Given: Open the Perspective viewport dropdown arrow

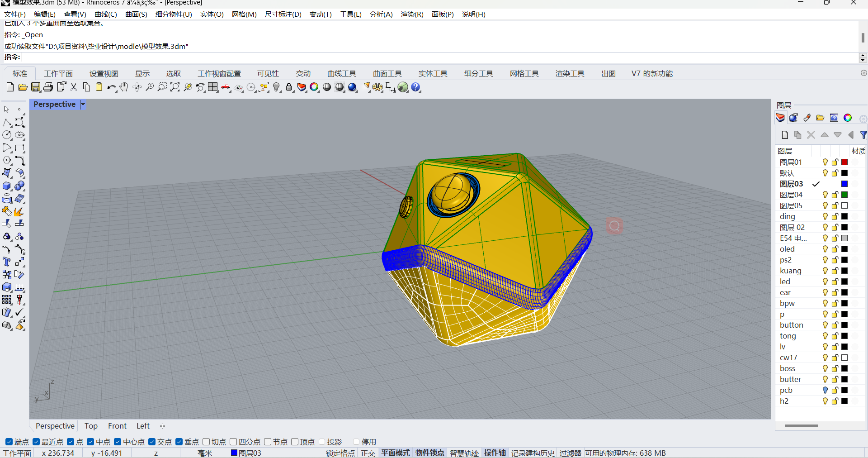Looking at the screenshot, I should point(83,105).
